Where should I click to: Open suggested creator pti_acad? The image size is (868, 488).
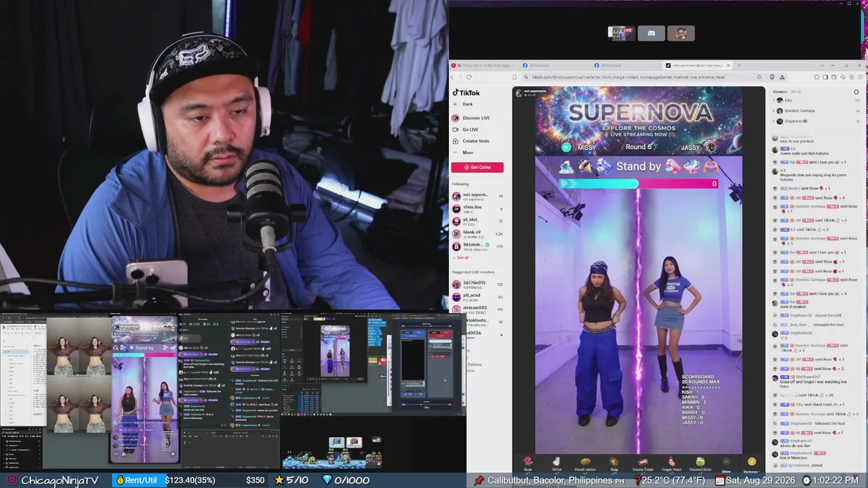pyautogui.click(x=477, y=296)
